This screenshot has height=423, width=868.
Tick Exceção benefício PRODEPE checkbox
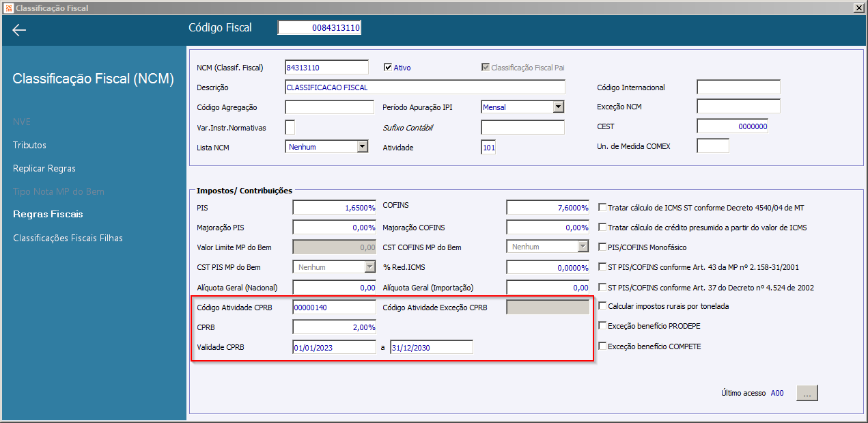tap(602, 326)
